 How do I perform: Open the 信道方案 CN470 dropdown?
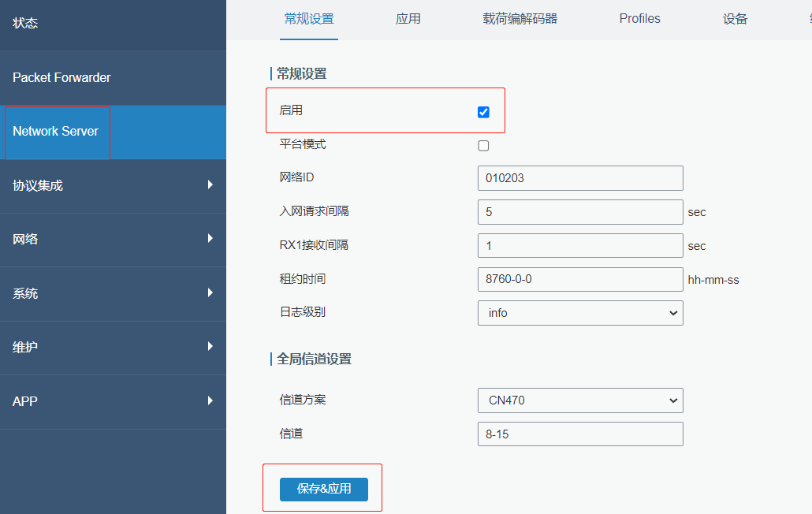point(580,400)
